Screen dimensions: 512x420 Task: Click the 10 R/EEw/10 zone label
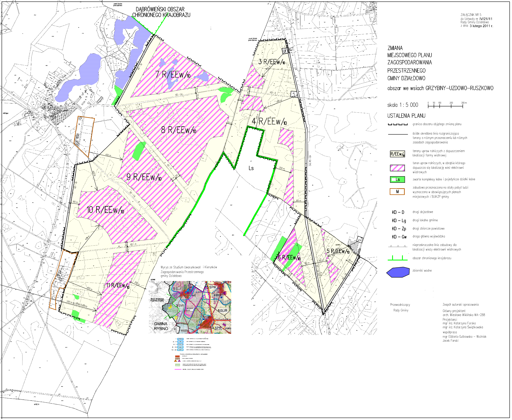coord(105,210)
